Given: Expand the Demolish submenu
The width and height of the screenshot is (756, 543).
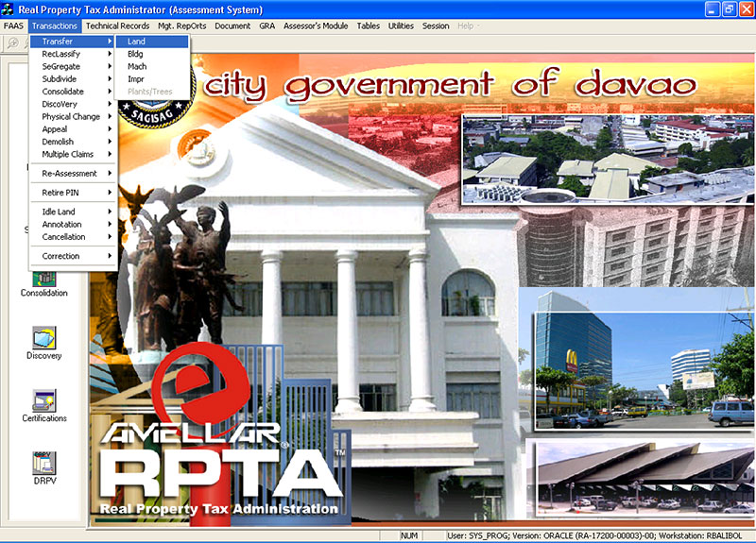Looking at the screenshot, I should [x=73, y=142].
